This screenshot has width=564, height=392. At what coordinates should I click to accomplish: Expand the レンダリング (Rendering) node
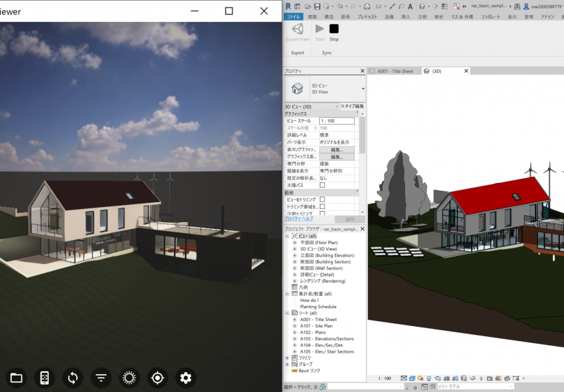(294, 281)
